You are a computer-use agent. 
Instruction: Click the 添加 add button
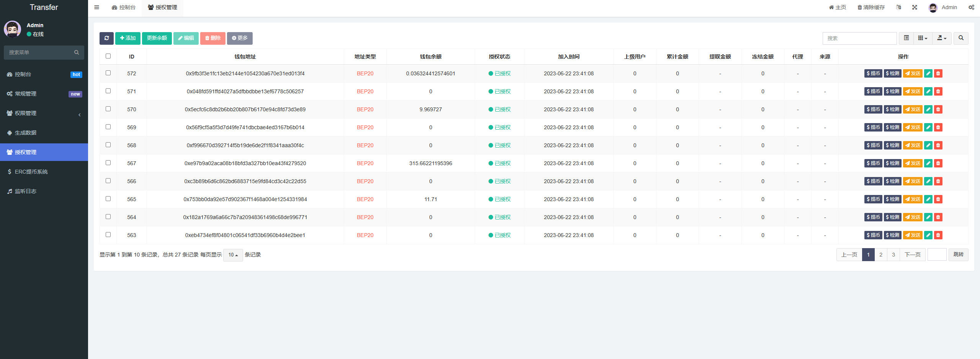point(127,38)
